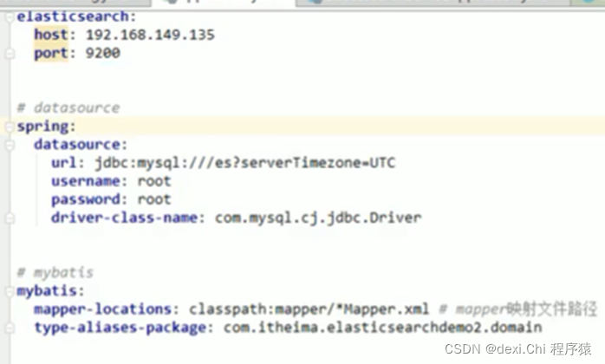
Task: Click the '# mybatis' comment line
Action: pos(55,273)
